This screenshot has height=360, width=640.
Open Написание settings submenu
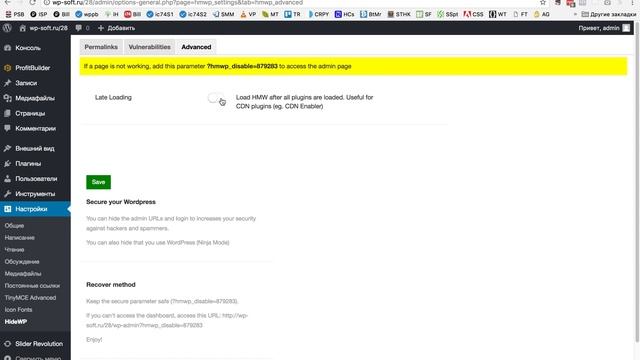(20, 238)
